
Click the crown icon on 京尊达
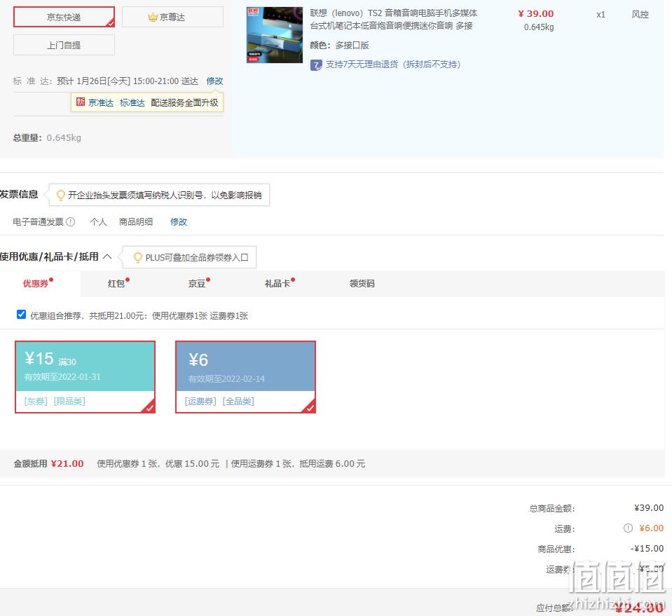(x=153, y=17)
